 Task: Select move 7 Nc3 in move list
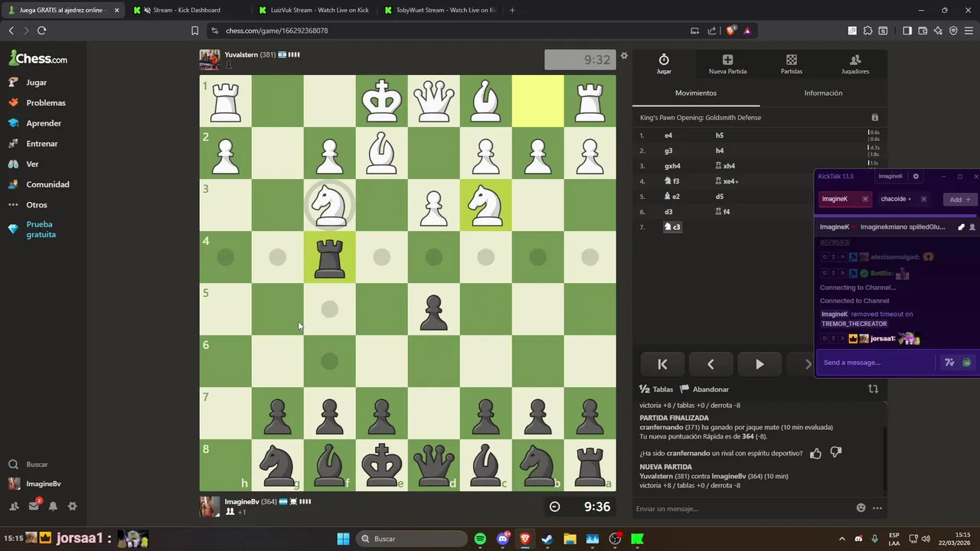(672, 227)
